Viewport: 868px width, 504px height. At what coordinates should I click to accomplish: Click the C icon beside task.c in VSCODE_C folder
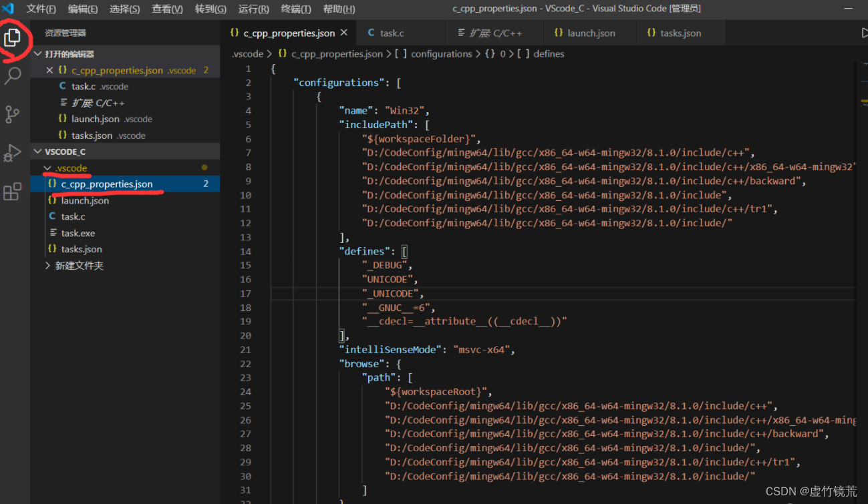coord(52,216)
